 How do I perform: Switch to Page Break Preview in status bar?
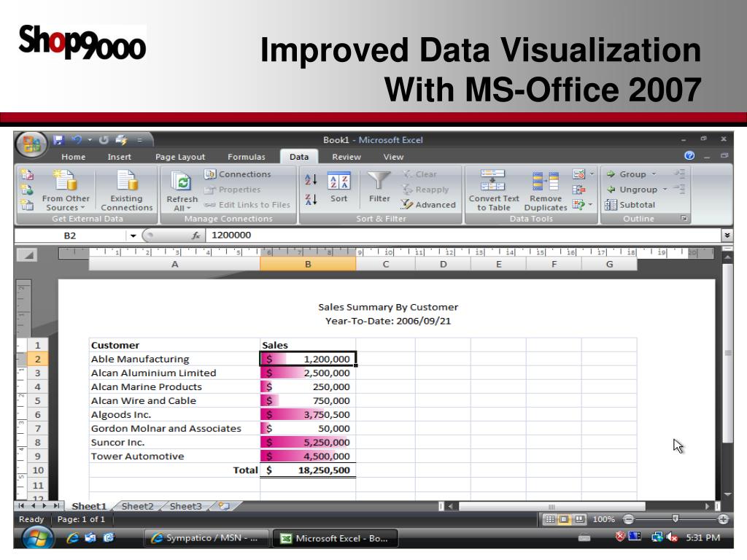pos(579,519)
